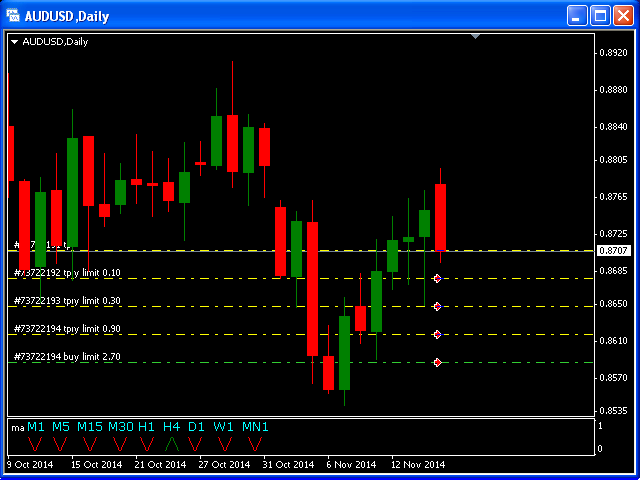This screenshot has height=480, width=640.
Task: Select the red order arrow at 0.8650 line
Action: click(x=438, y=306)
